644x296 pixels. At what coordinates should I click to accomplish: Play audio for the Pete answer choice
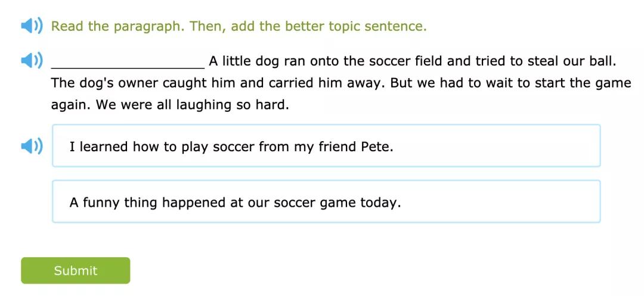[32, 146]
